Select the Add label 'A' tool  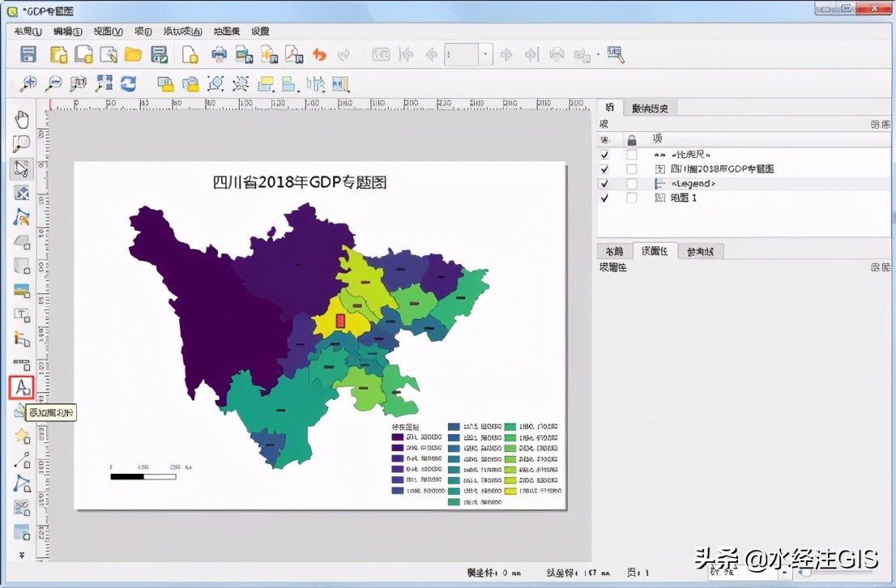click(x=22, y=388)
